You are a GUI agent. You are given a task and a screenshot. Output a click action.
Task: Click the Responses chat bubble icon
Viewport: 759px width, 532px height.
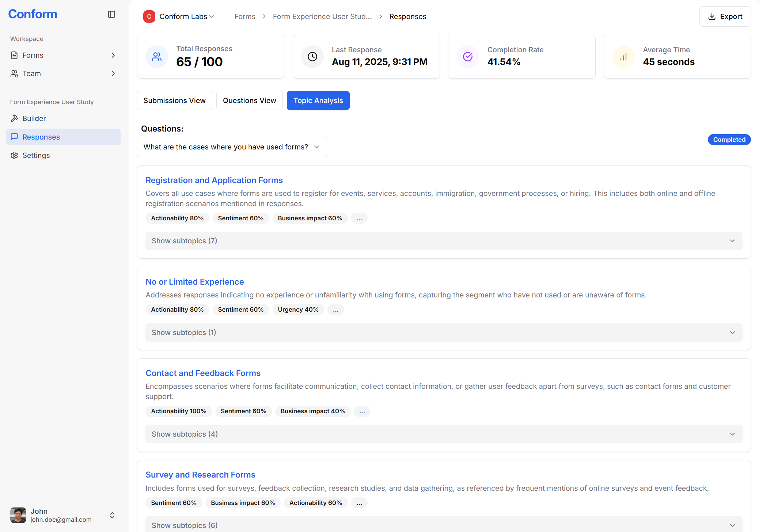(x=14, y=137)
